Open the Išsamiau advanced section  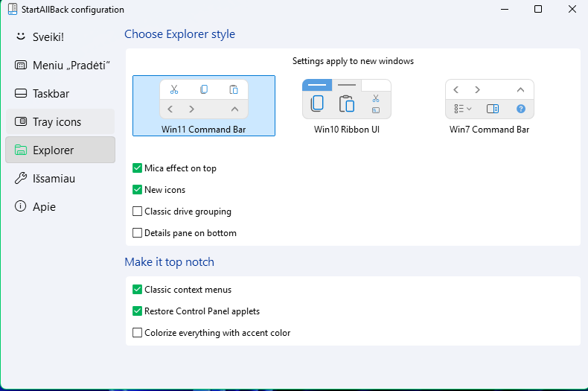60,178
